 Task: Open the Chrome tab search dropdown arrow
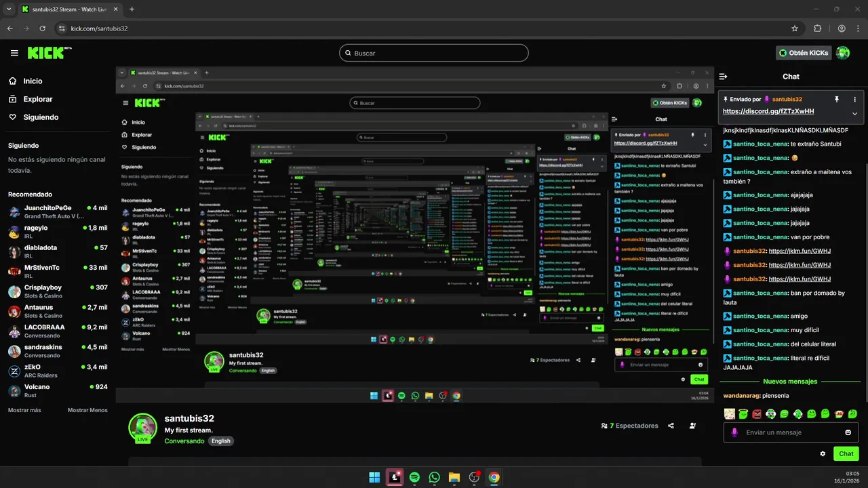click(8, 9)
